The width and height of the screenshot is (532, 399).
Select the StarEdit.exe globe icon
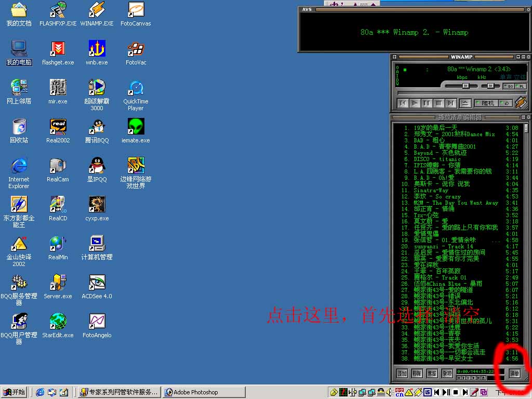pos(58,326)
